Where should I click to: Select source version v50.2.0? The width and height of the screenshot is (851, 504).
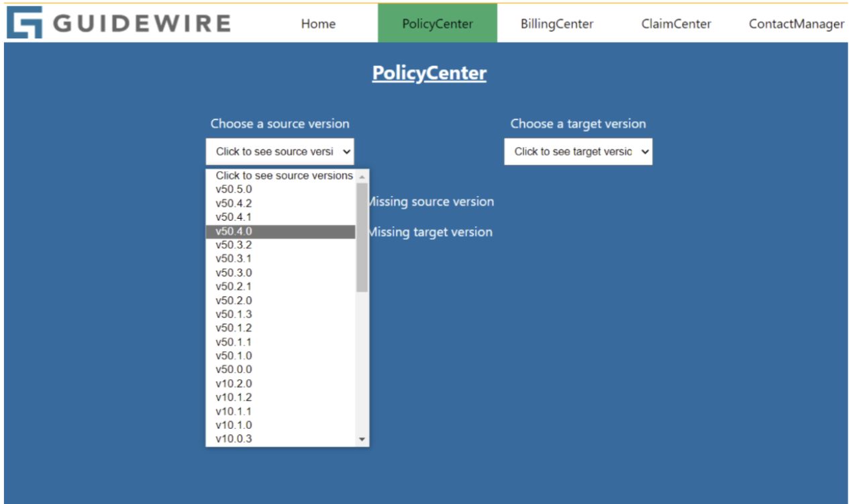click(281, 301)
